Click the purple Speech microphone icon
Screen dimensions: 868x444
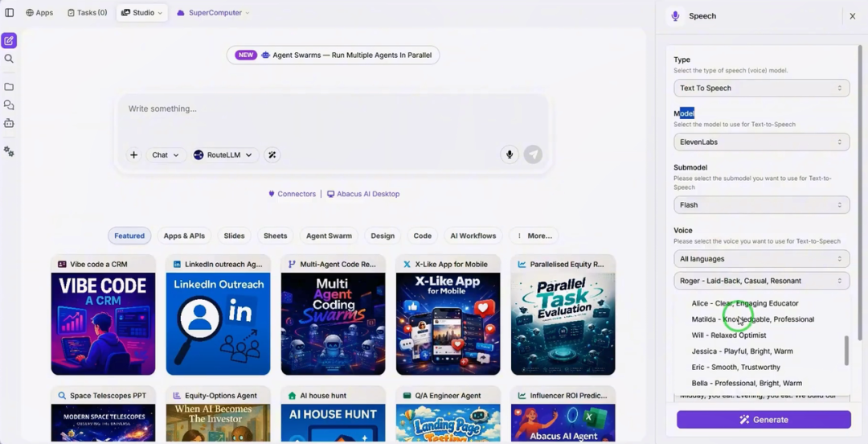click(x=675, y=16)
